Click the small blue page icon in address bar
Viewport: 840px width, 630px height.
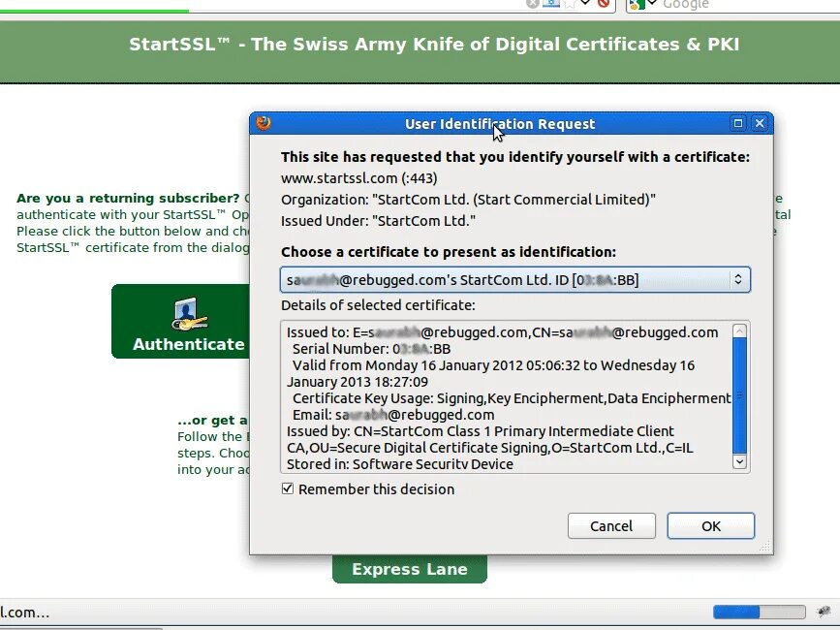tap(548, 5)
